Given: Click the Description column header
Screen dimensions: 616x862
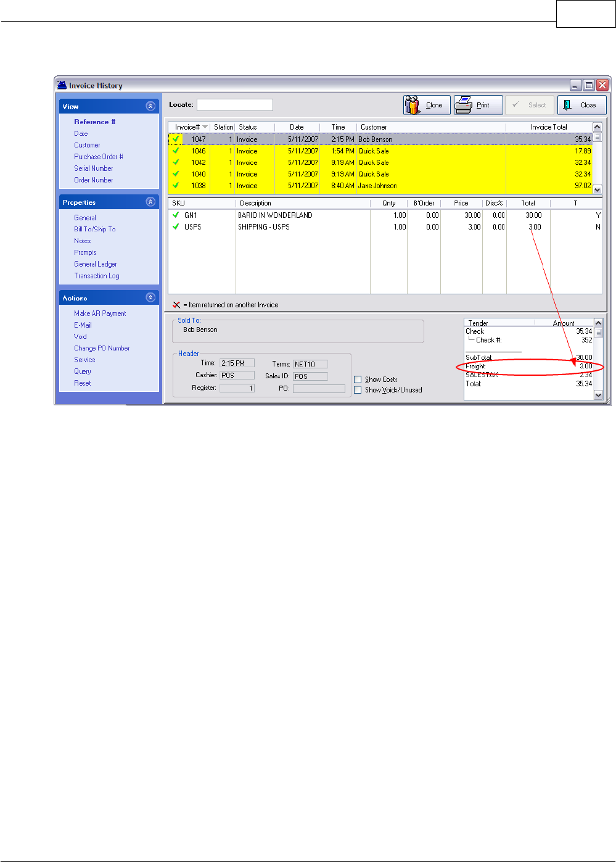Looking at the screenshot, I should click(303, 203).
